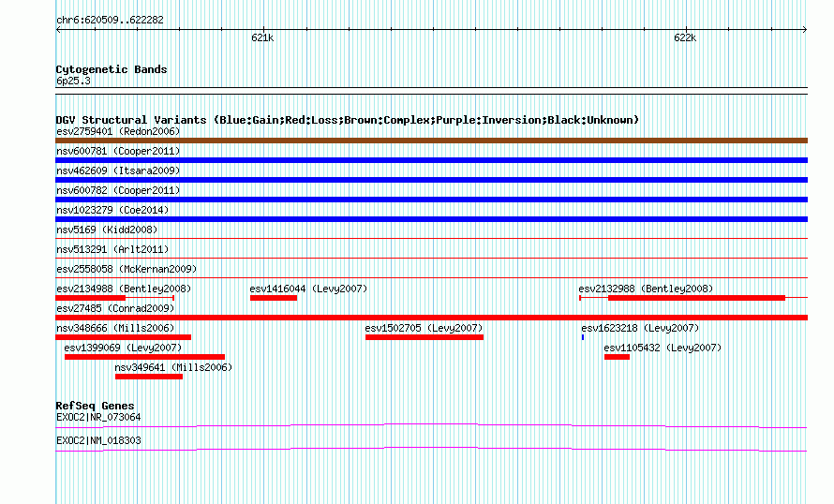Select the red esv1105432 loss bar
This screenshot has width=834, height=504.
617,357
